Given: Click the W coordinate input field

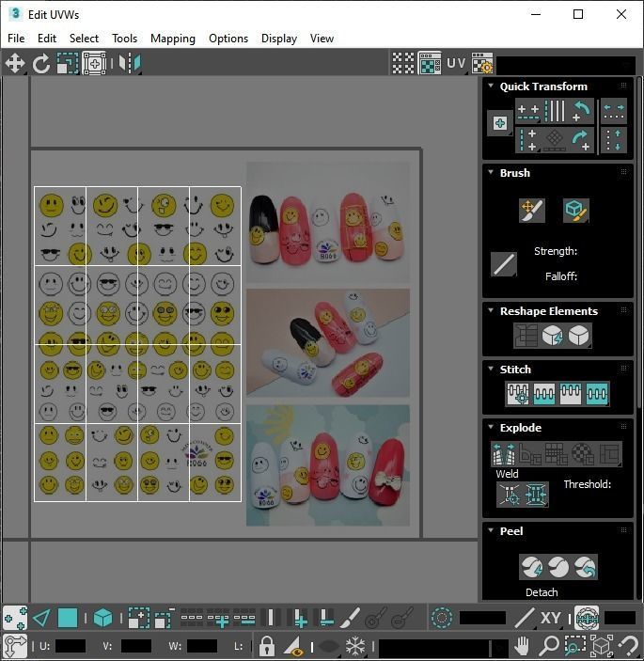Looking at the screenshot, I should coord(202,646).
